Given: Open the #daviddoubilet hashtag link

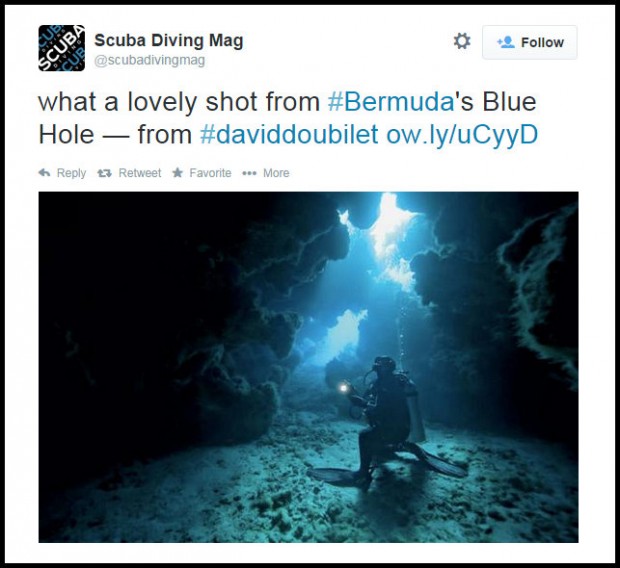Looking at the screenshot, I should click(x=289, y=134).
